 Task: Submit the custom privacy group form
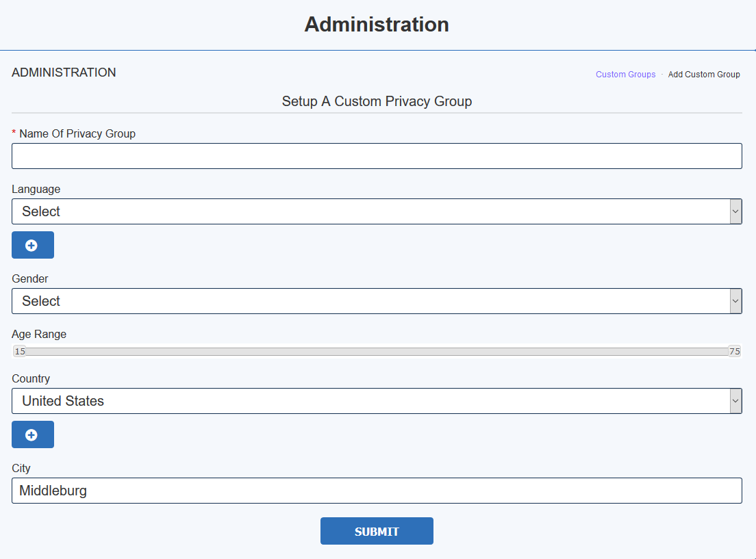pyautogui.click(x=377, y=531)
